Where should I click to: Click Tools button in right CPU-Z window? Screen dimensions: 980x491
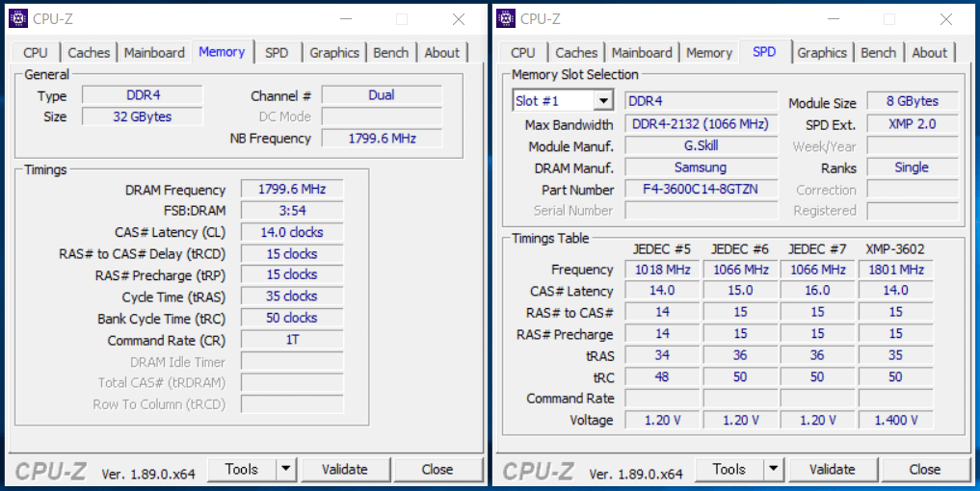point(729,469)
